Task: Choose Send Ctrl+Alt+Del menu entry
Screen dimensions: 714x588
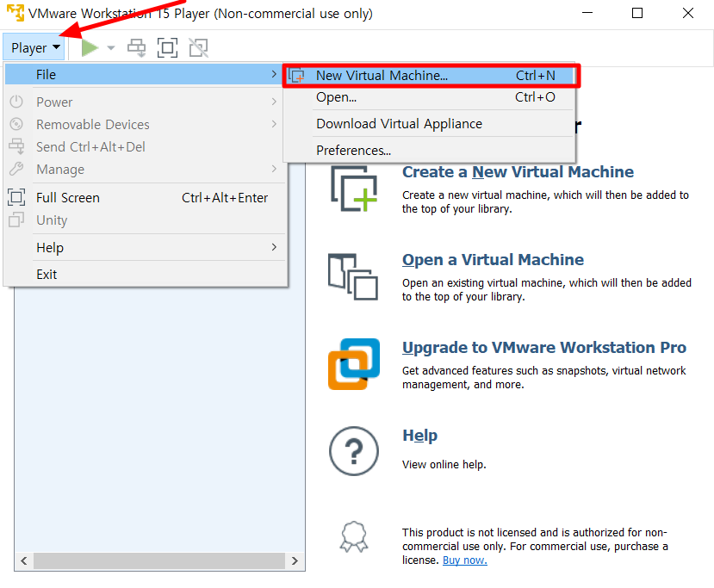Action: (144, 146)
